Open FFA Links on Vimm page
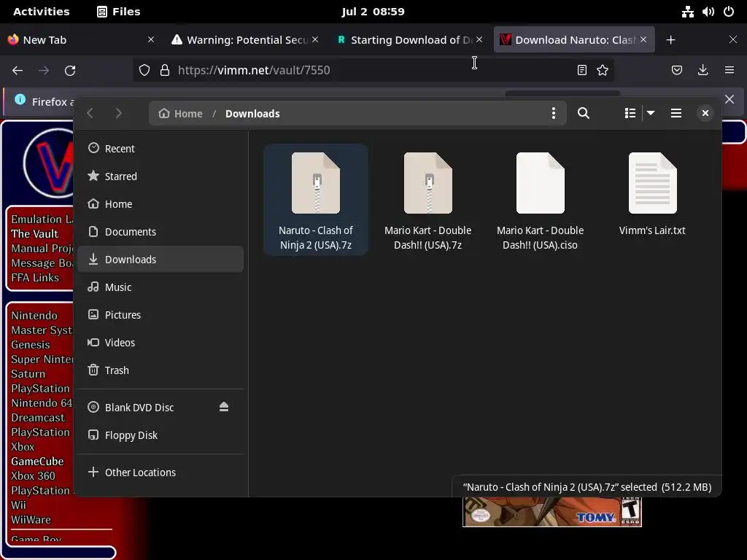 pyautogui.click(x=35, y=278)
